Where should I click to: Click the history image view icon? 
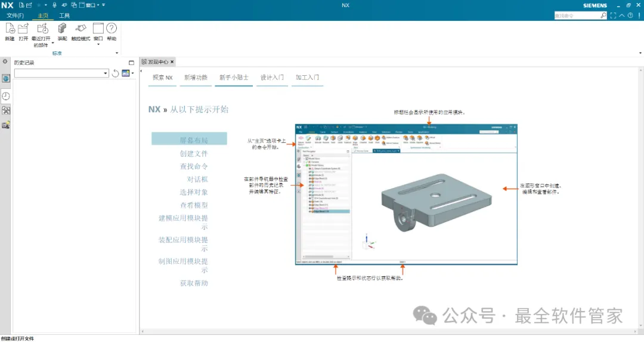[x=126, y=73]
